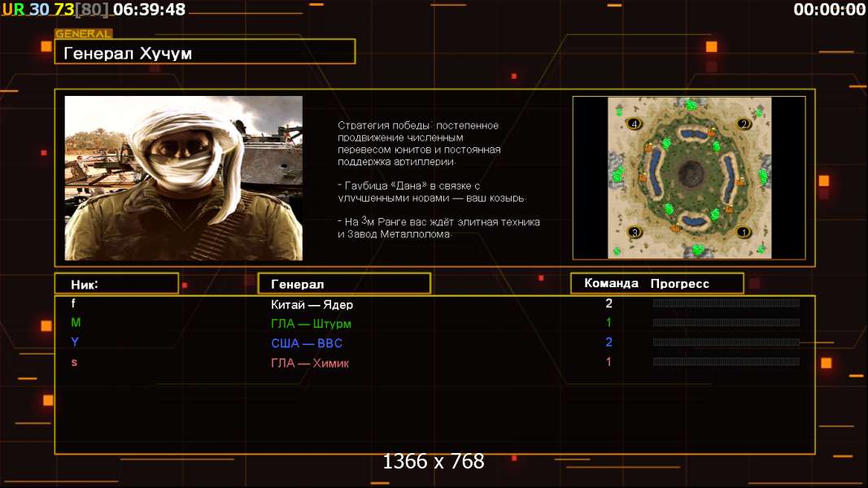
Task: Click the yellow "73" counter in overlay
Action: click(x=63, y=10)
